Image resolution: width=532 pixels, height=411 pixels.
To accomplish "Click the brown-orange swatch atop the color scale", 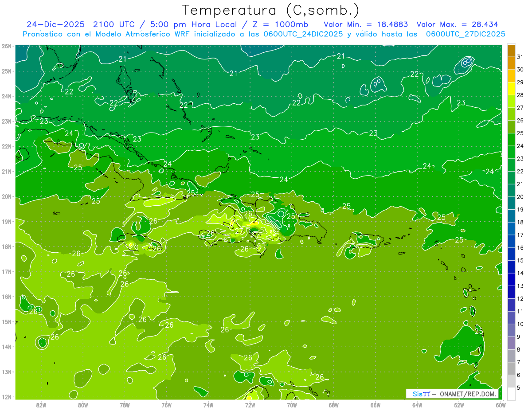I will coord(511,50).
